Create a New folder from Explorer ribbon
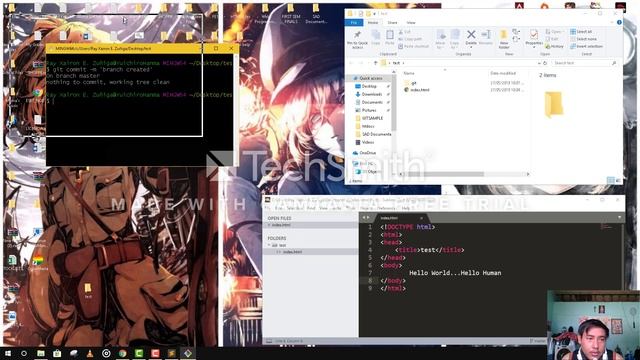This screenshot has height=360, width=640. [504, 39]
